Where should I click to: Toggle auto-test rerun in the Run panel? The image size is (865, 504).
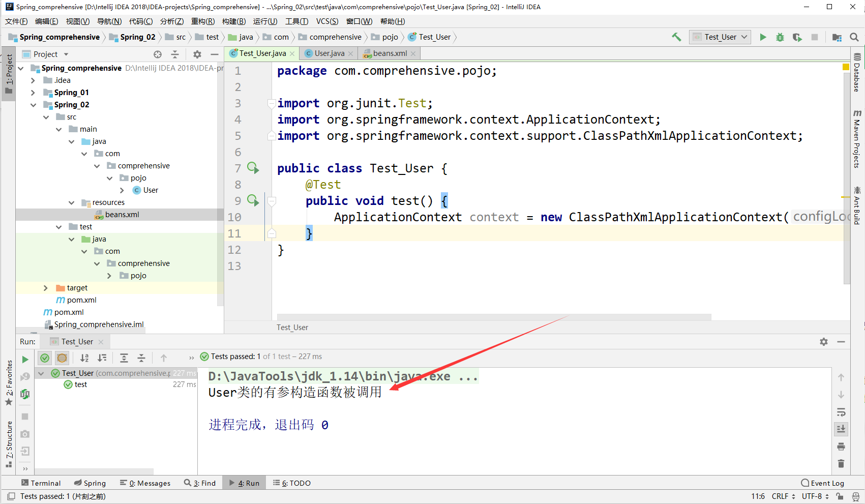(x=25, y=394)
